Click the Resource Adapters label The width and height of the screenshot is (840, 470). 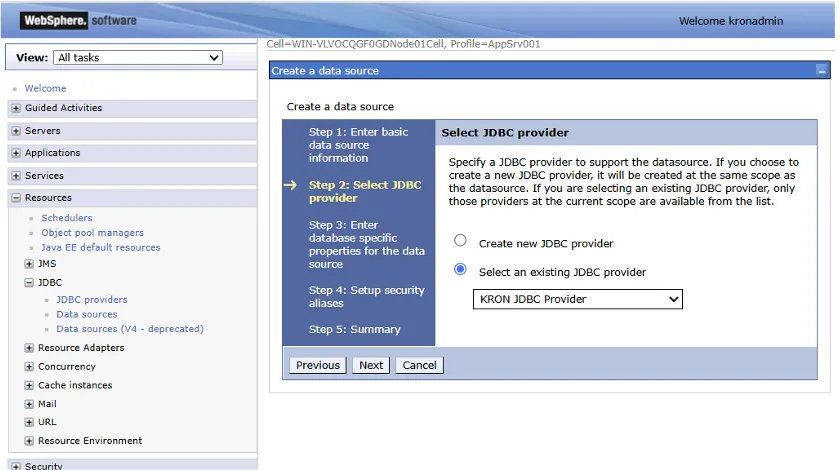81,348
